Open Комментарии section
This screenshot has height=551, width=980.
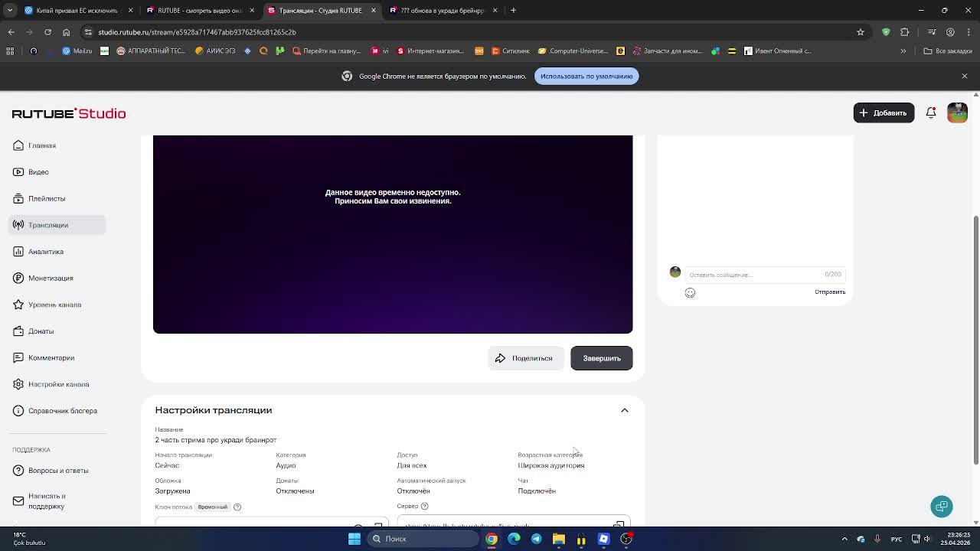[51, 358]
